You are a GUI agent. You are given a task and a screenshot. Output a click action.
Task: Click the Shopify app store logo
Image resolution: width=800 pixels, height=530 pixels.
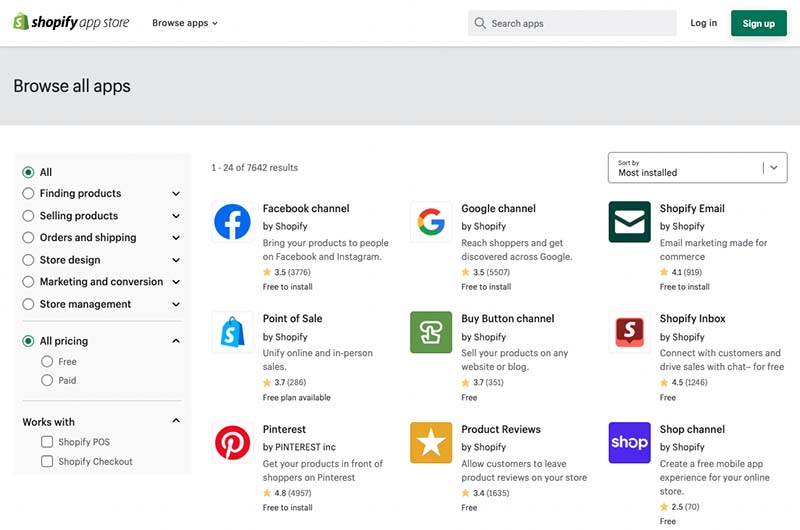(x=71, y=22)
